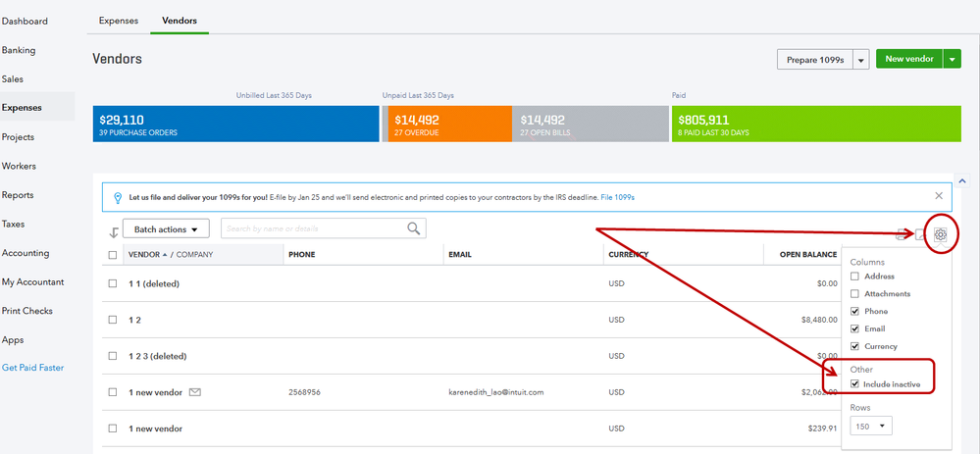This screenshot has height=454, width=980.
Task: Filter by $14,492 open bills gray bar
Action: (591, 124)
